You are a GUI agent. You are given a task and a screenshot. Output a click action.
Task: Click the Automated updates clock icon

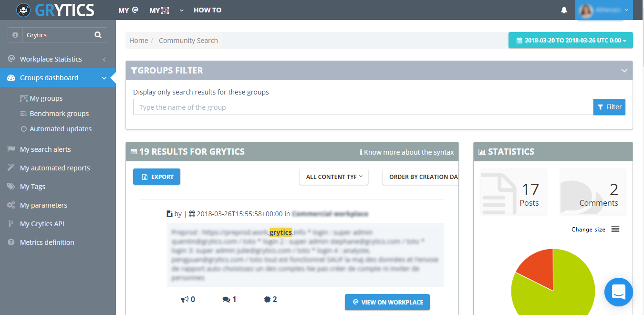24,129
